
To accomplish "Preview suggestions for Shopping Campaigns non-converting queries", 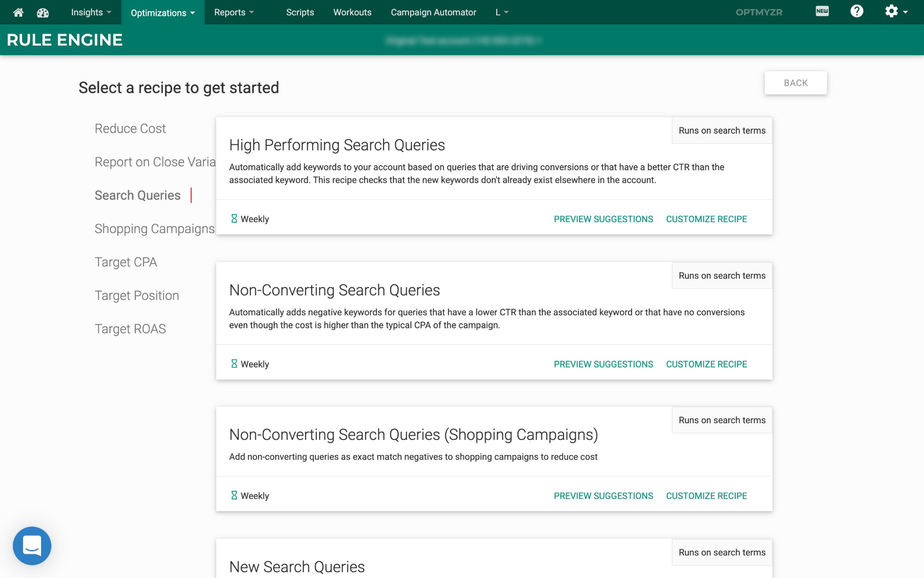I will point(603,496).
